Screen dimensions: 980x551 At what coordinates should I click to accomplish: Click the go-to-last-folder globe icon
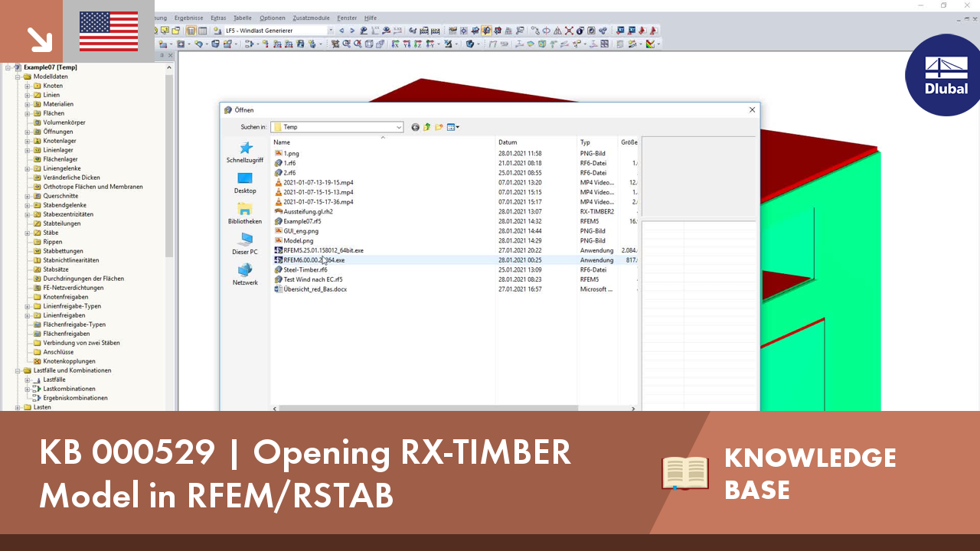(415, 127)
